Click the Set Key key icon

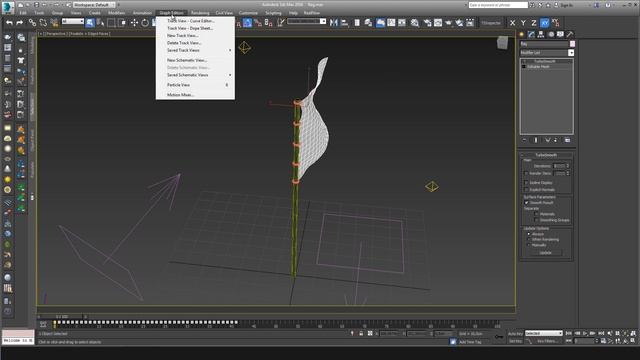[499, 337]
